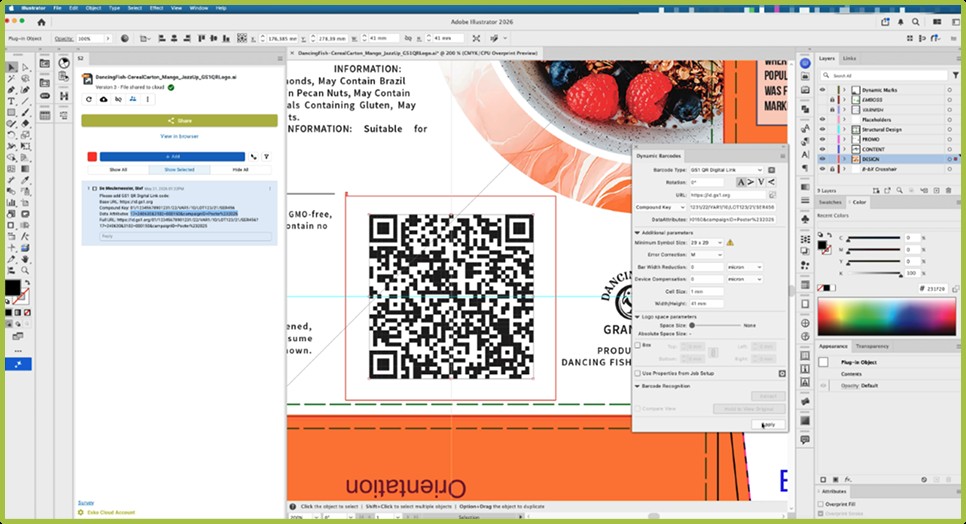Select the Eraser tool

(x=25, y=124)
